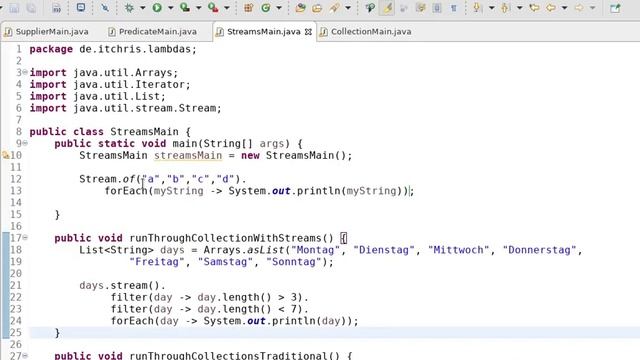The width and height of the screenshot is (640, 360).
Task: Click "runThroughCollectionsTraditional" method name
Action: point(229,356)
